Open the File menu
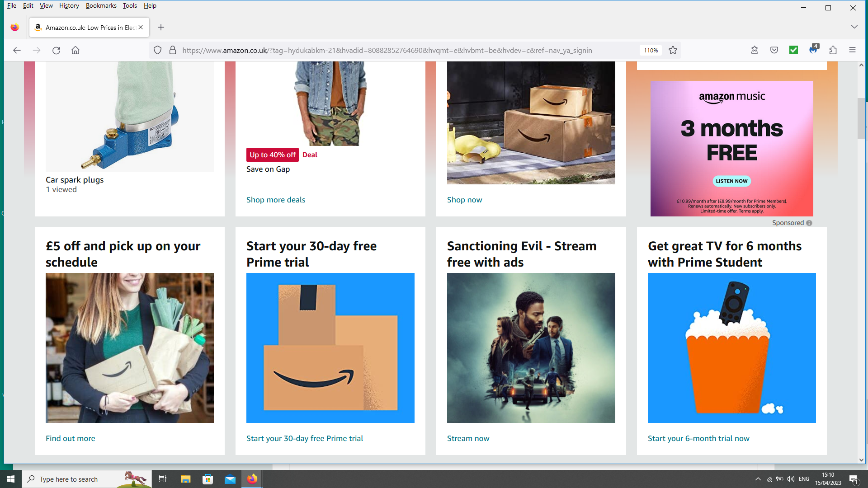This screenshot has height=488, width=868. tap(12, 5)
